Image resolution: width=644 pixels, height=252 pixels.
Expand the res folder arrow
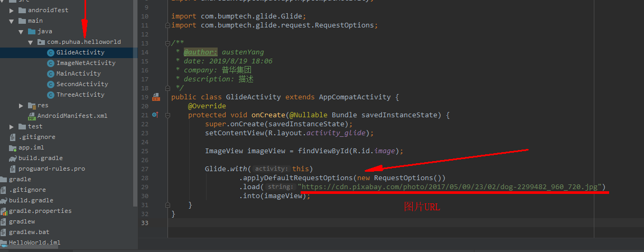tap(22, 105)
